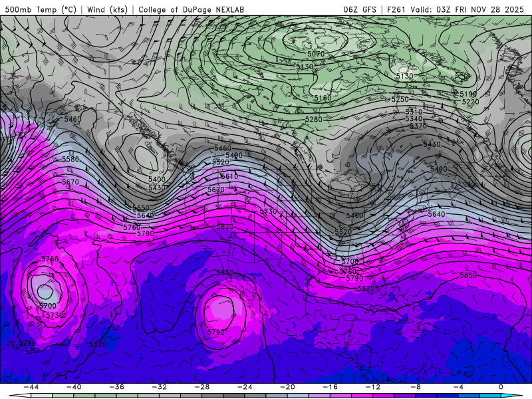
Task: Click the "Valid: 03Z FRI NOV 28 2025" text
Action: [x=467, y=9]
